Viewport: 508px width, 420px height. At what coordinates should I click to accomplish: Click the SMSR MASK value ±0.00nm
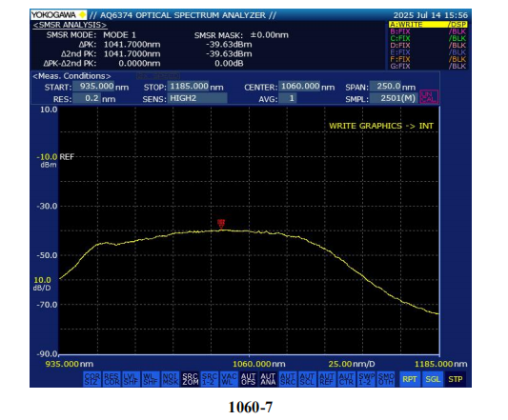269,35
